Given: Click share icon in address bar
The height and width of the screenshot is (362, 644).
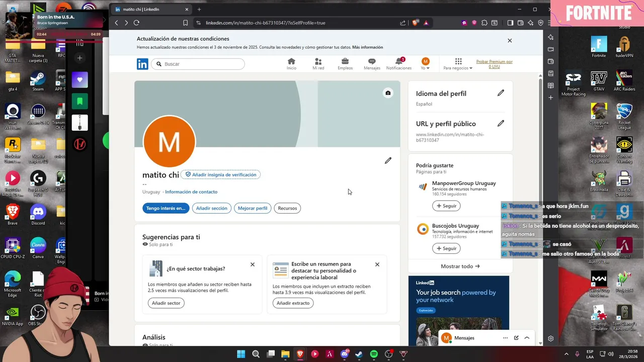Looking at the screenshot, I should (403, 23).
